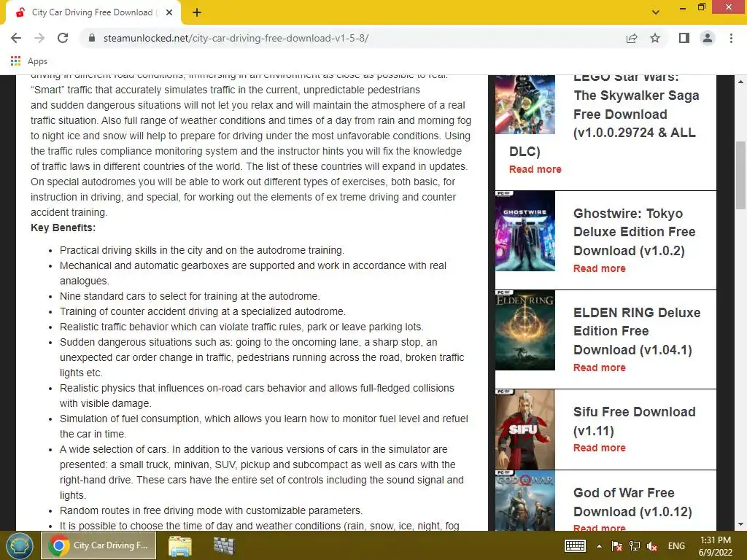
Task: Click the address bar URL
Action: pos(236,38)
